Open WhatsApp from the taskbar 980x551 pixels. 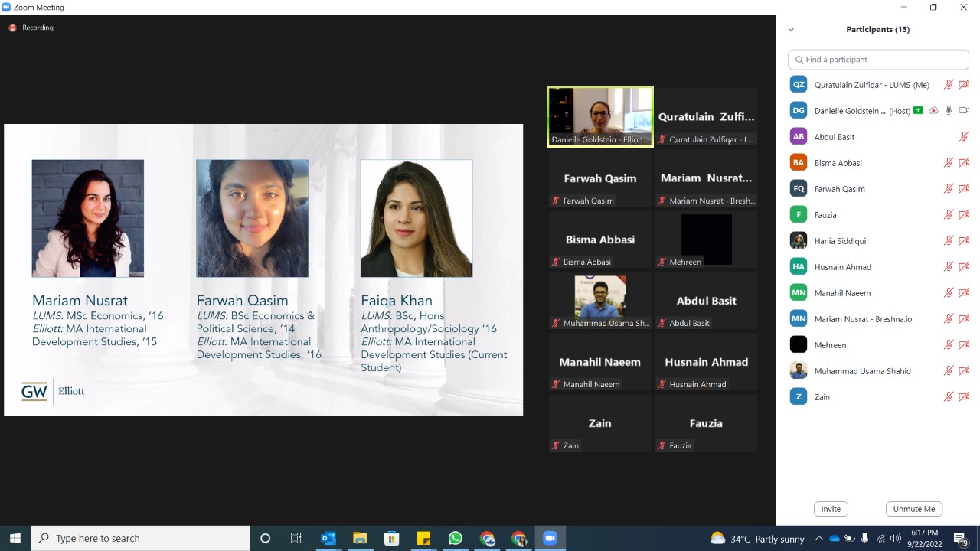(x=456, y=539)
